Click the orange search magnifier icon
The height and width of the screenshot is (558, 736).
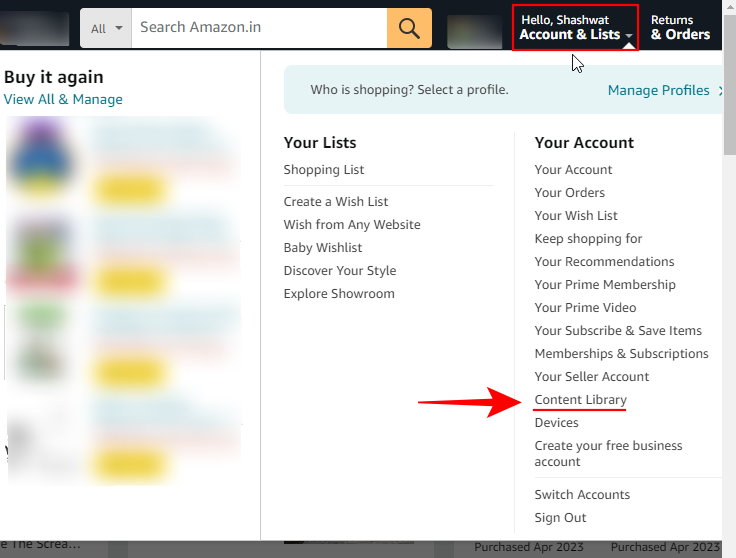409,28
